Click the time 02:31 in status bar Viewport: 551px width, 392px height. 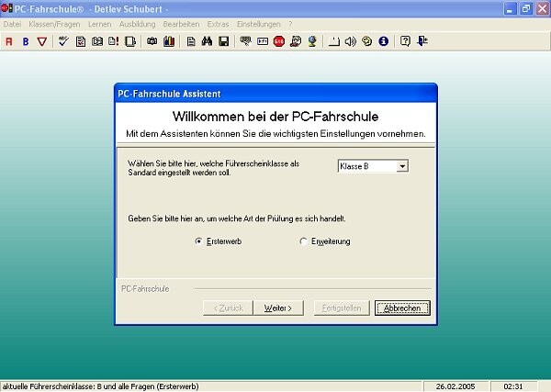(513, 386)
